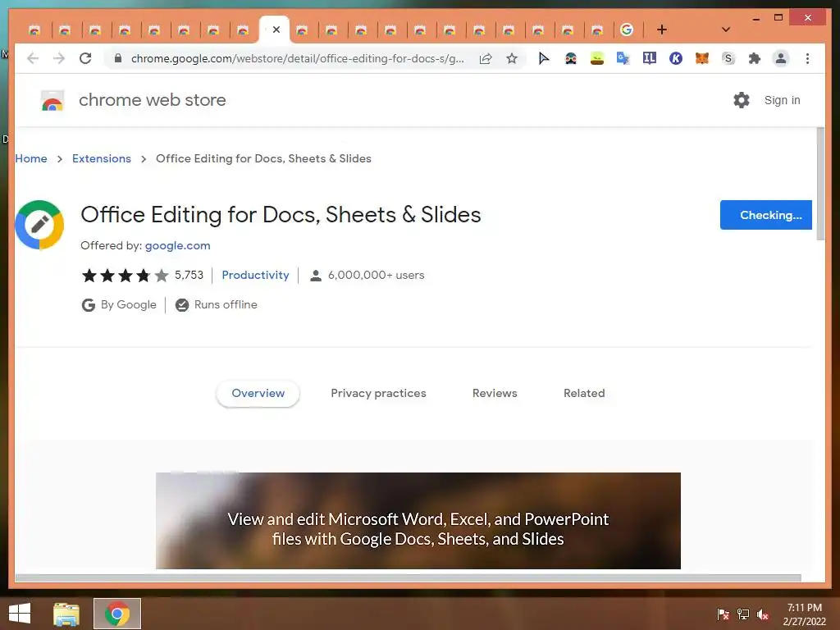Click the star rating of 5,753 reviews

coord(125,276)
